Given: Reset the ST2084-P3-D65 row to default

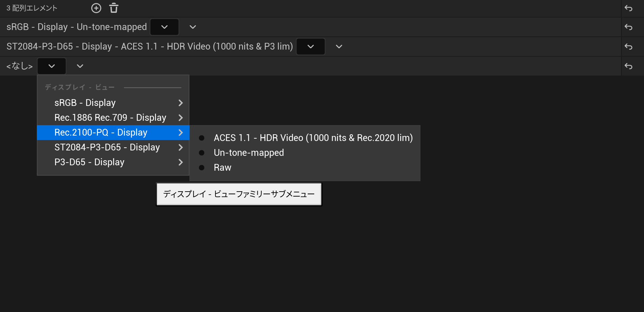Looking at the screenshot, I should point(628,47).
